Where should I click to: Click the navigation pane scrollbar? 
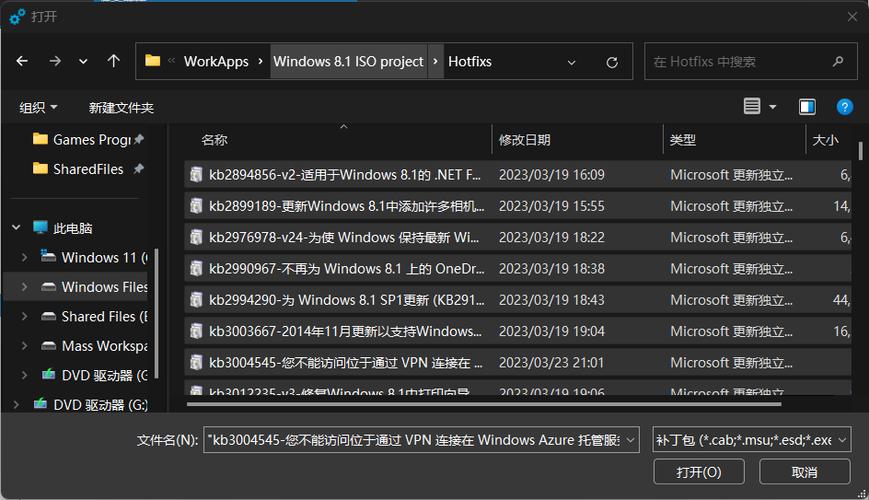point(157,313)
